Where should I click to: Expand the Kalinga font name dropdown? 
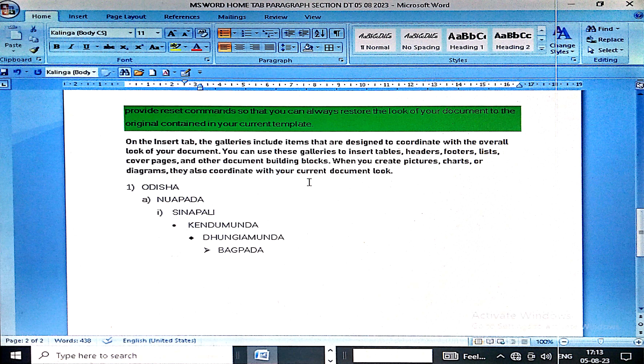coord(130,33)
